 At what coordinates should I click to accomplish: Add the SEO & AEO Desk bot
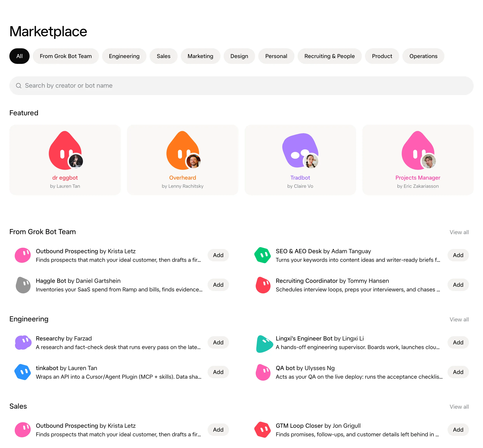tap(458, 255)
